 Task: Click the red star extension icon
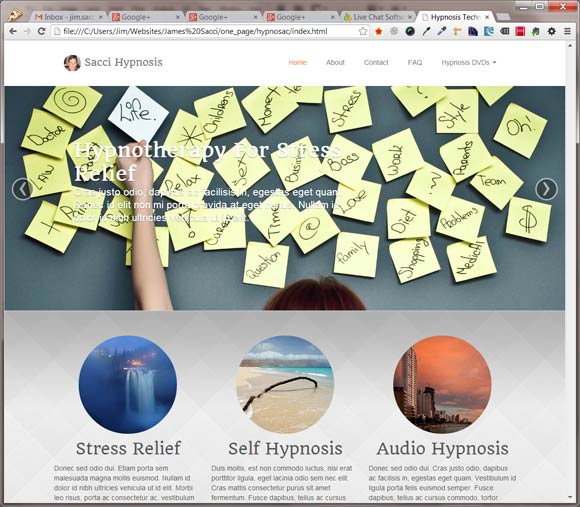click(378, 31)
